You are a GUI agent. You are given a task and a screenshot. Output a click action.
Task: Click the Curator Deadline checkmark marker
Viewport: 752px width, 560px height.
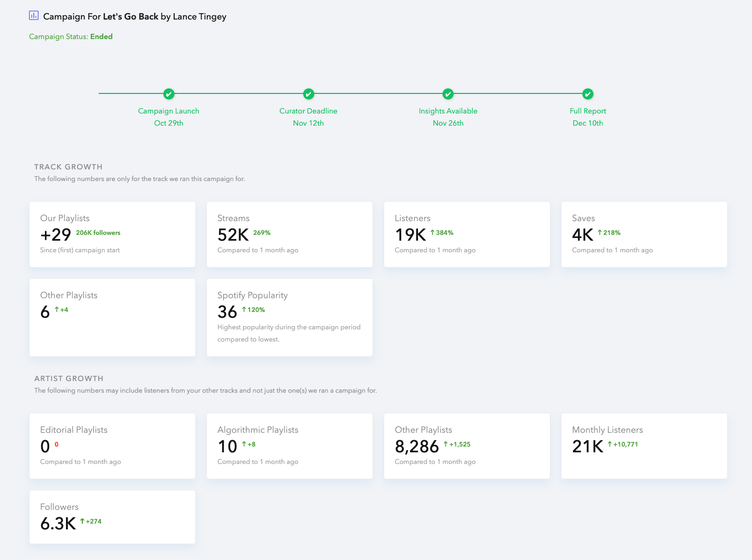tap(309, 94)
